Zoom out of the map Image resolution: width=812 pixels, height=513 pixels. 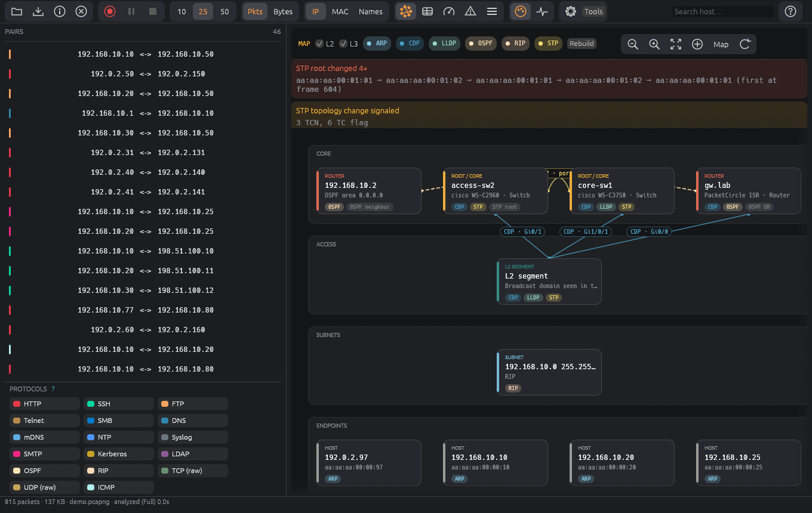633,44
